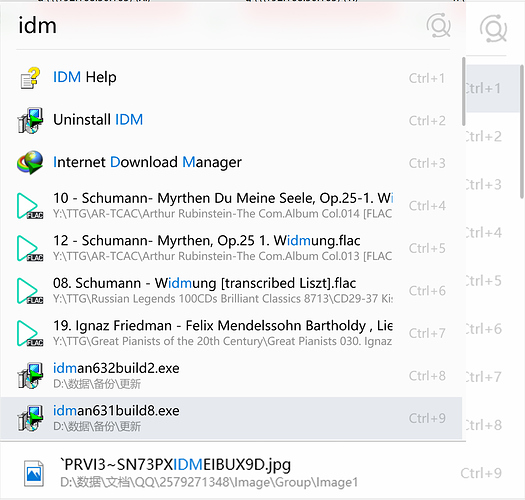This screenshot has height=500, width=525.
Task: Click Ctrl+9 hint on the back window jpg row
Action: pos(481,474)
